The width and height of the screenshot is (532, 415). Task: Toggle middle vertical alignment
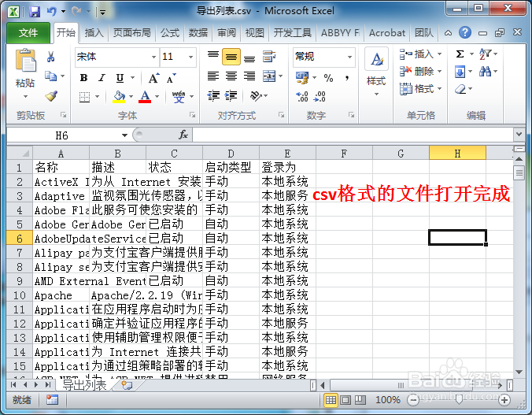pos(231,57)
